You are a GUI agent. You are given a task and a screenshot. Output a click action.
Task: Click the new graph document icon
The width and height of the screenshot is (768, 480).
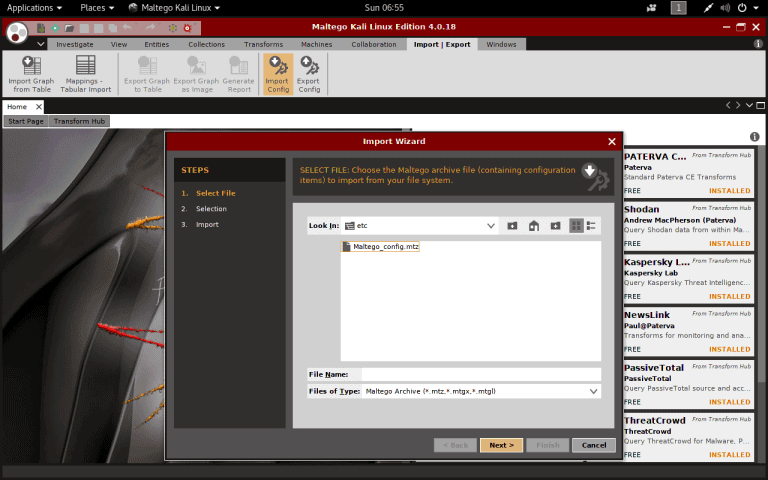click(x=41, y=28)
